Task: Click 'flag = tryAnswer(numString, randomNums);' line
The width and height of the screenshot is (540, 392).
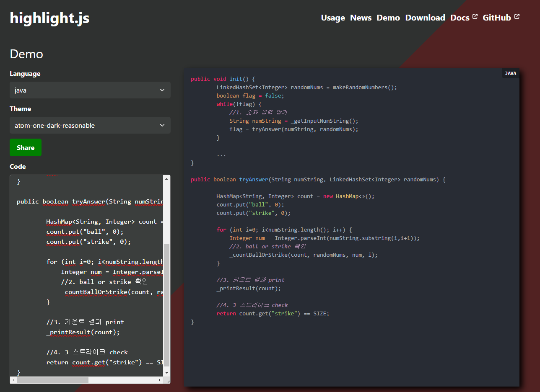Action: (x=294, y=129)
